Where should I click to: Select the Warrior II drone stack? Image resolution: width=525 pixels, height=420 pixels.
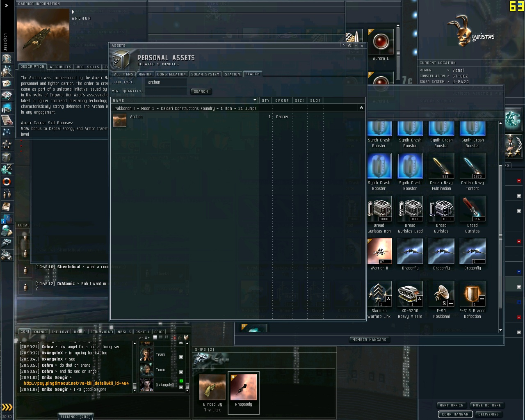point(379,254)
